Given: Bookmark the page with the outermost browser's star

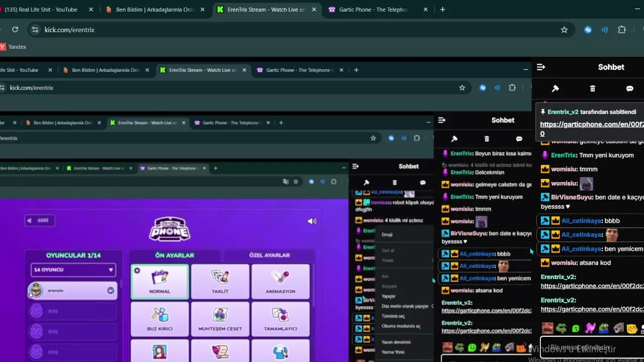Looking at the screenshot, I should tap(564, 30).
